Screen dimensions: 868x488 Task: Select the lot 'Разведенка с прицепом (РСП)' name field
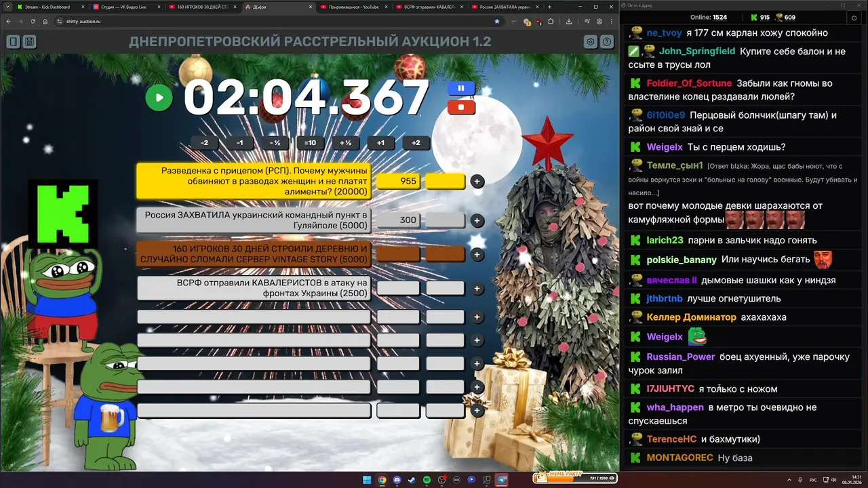[x=254, y=181]
